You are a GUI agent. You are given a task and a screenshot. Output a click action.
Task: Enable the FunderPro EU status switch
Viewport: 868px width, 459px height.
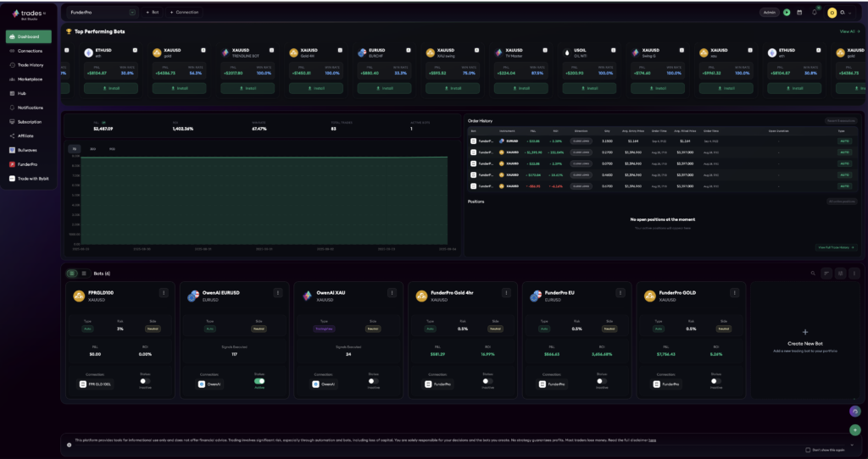(602, 381)
